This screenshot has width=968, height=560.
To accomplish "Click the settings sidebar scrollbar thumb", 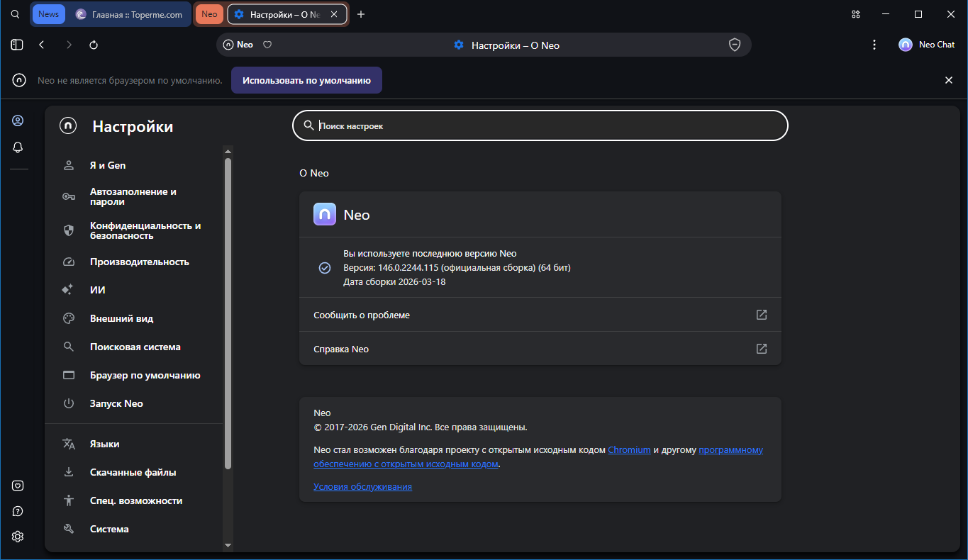I will (x=228, y=313).
